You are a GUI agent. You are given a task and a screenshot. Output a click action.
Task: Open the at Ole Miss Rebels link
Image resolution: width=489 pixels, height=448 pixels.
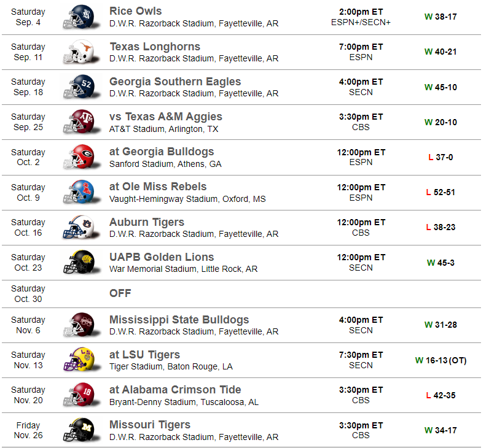tap(158, 187)
